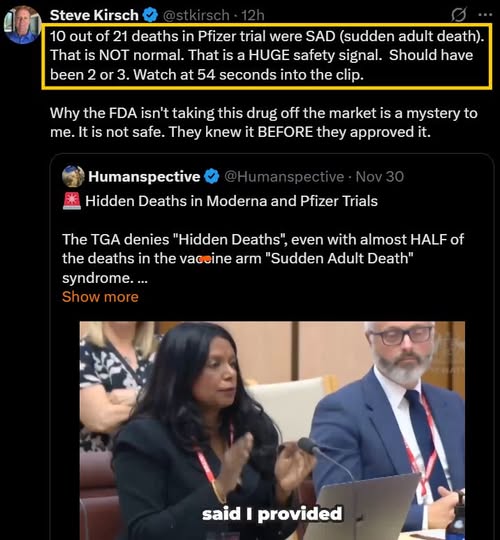
Task: Click the highlighted tweet text about SAD deaths
Action: coord(267,56)
